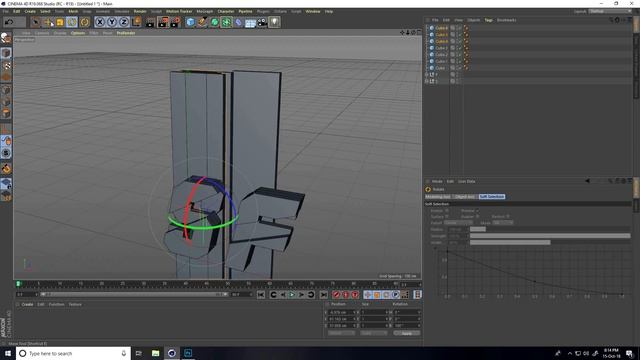This screenshot has height=360, width=640.
Task: Click the Undo arrow icon
Action: (9, 22)
